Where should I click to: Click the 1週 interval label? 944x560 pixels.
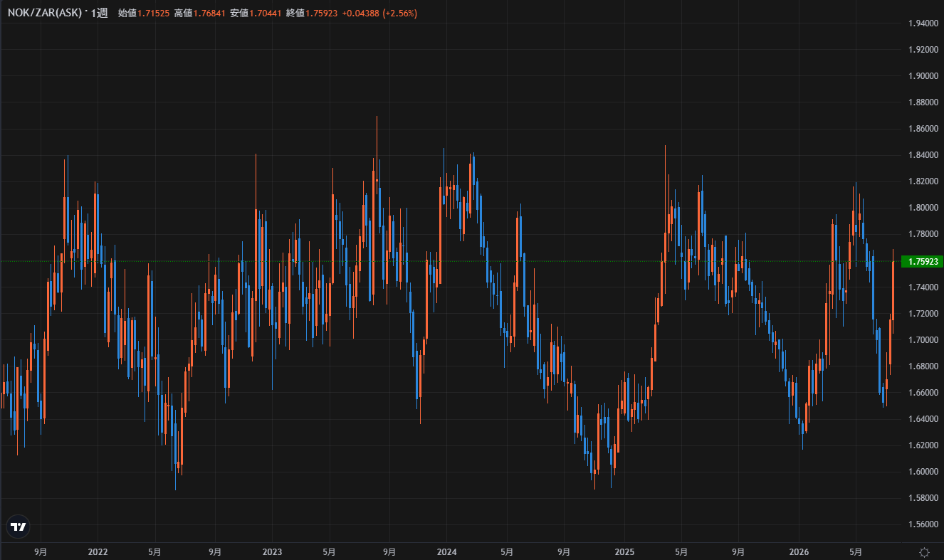(x=100, y=13)
